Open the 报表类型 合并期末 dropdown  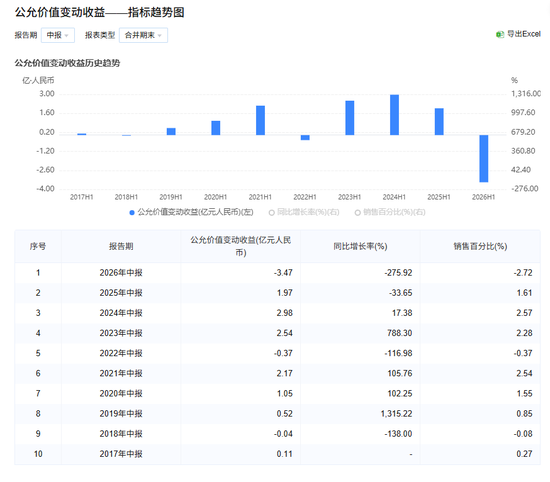(x=143, y=35)
